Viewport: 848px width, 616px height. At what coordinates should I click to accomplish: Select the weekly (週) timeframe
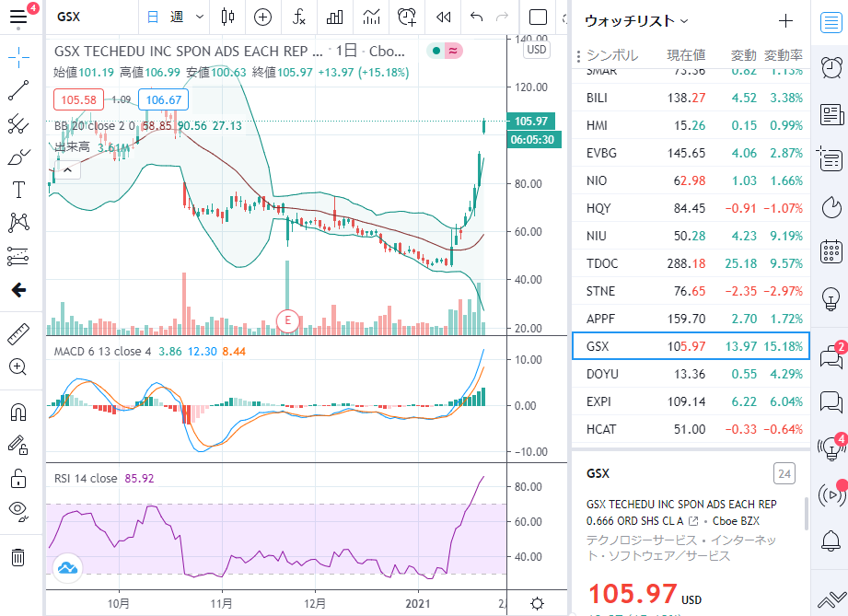(x=177, y=17)
